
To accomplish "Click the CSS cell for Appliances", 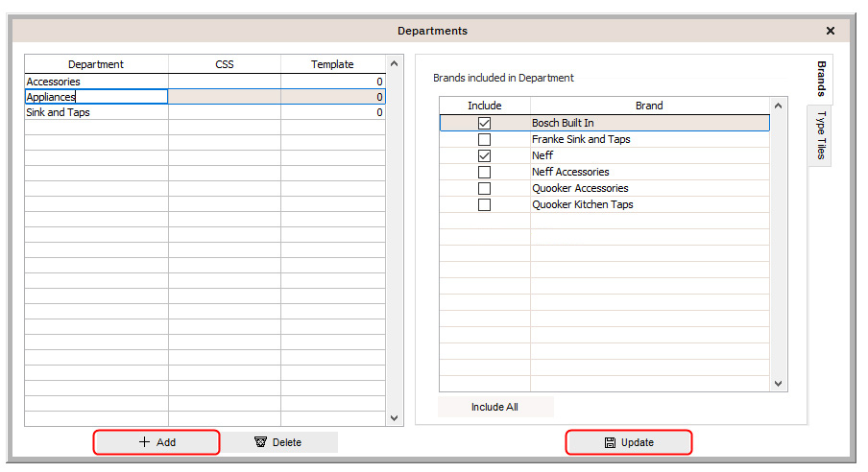I will (x=224, y=97).
